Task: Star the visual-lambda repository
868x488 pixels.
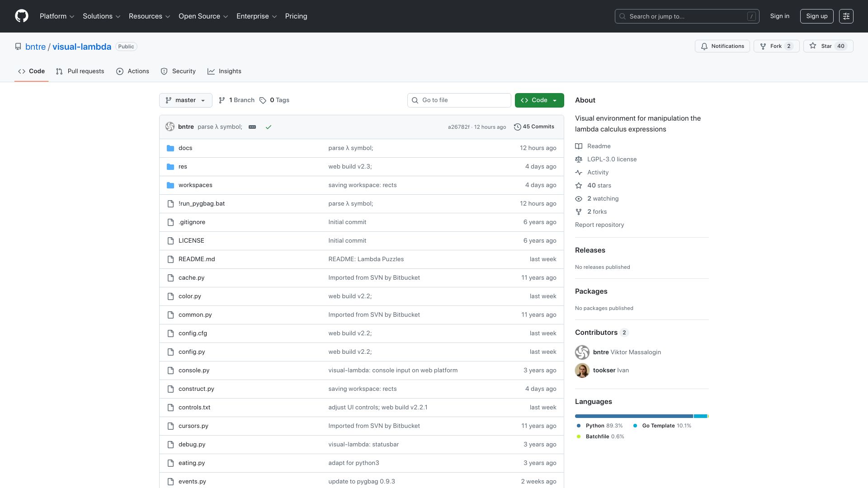Action: 828,46
